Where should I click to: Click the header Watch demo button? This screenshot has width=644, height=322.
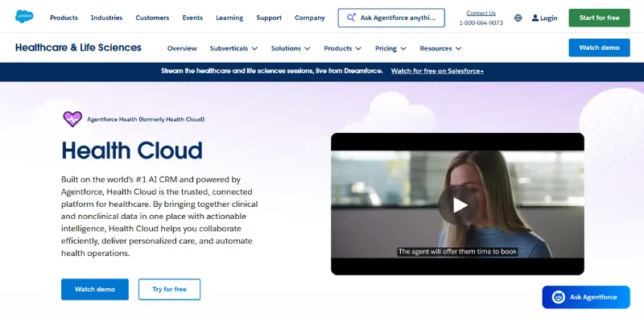pyautogui.click(x=599, y=47)
